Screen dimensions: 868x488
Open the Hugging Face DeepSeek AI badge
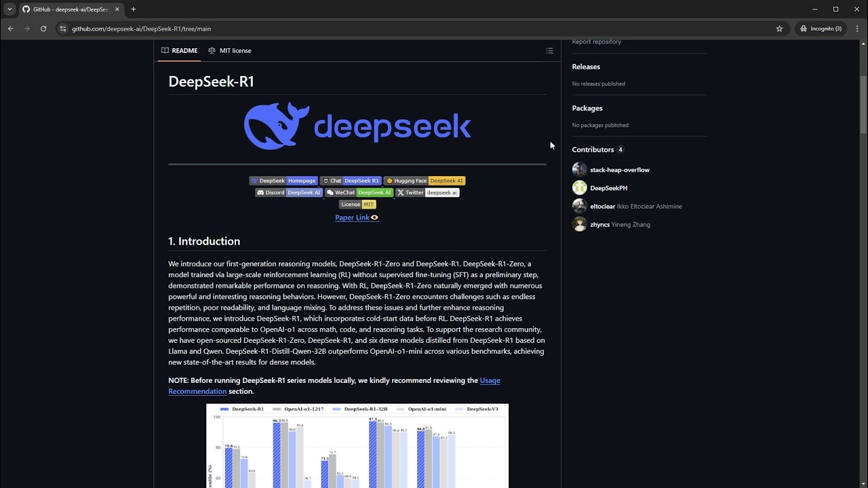tap(425, 181)
